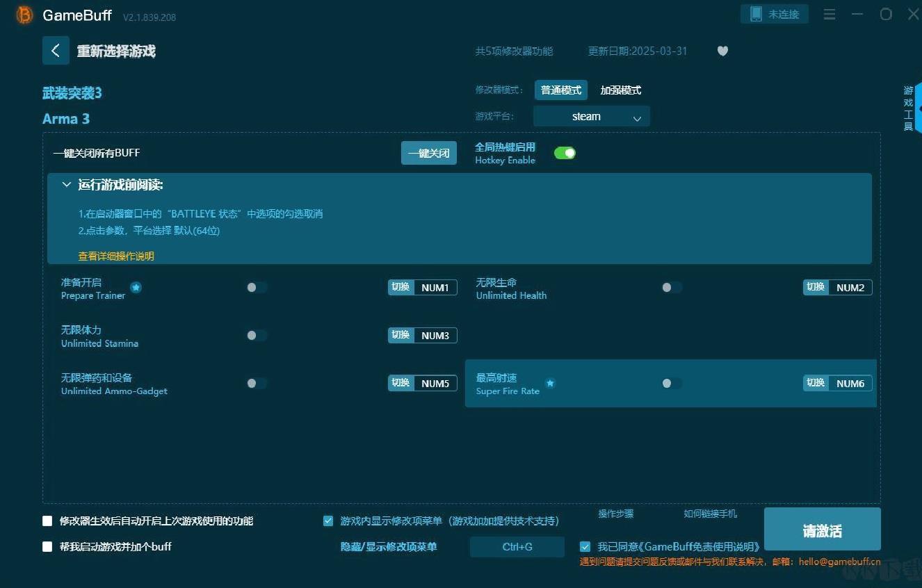Collapse the read-before-running section
This screenshot has width=922, height=588.
coord(67,185)
